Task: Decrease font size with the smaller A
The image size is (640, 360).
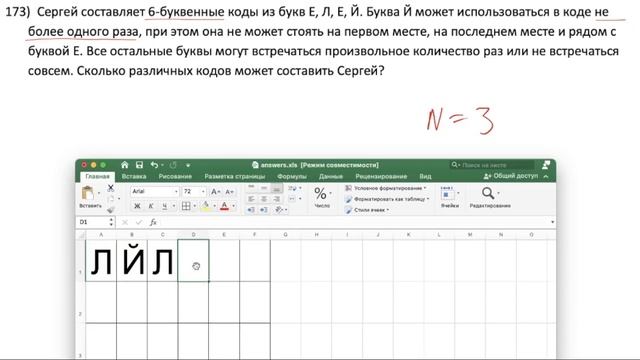Action: (229, 191)
